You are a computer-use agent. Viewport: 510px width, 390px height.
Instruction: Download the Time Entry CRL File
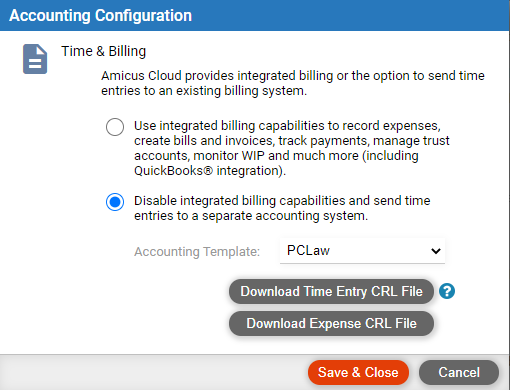coord(331,291)
